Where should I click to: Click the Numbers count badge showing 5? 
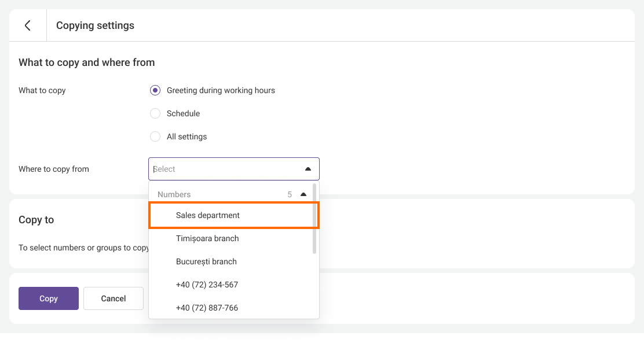point(290,194)
